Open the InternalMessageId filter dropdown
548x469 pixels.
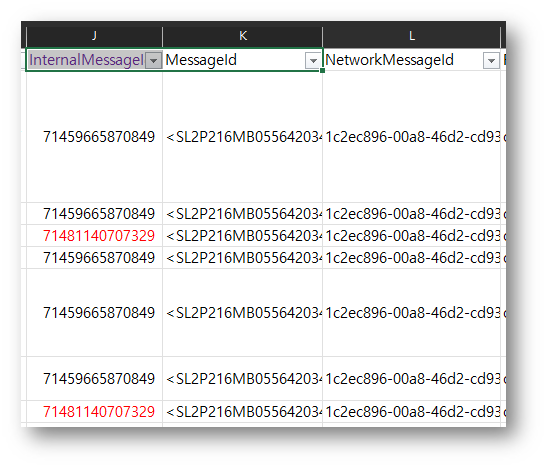pyautogui.click(x=153, y=61)
